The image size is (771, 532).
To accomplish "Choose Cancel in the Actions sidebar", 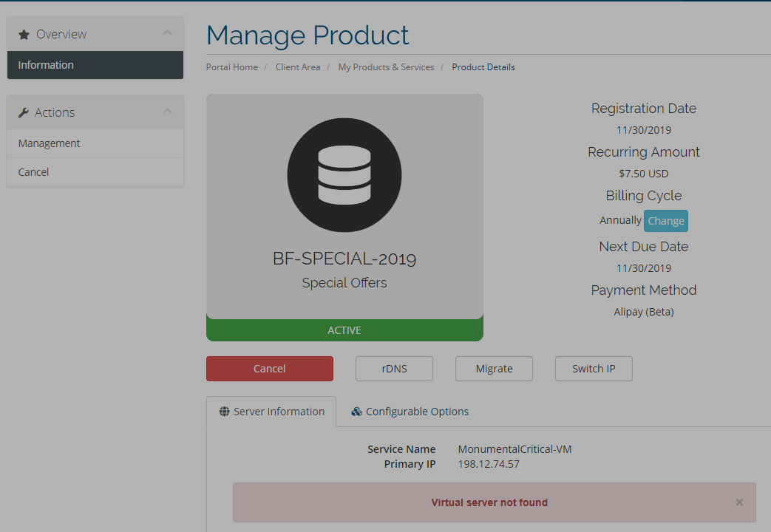I will 34,172.
